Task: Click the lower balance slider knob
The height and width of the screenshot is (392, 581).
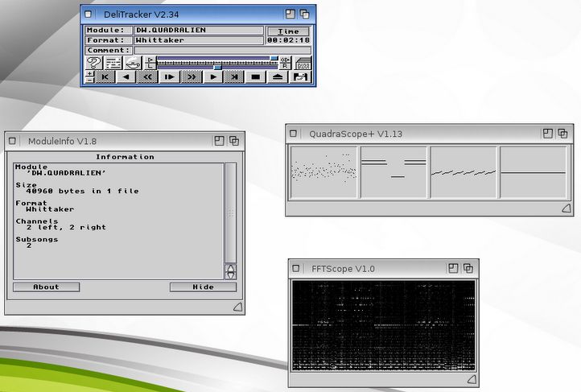Action: [217, 68]
